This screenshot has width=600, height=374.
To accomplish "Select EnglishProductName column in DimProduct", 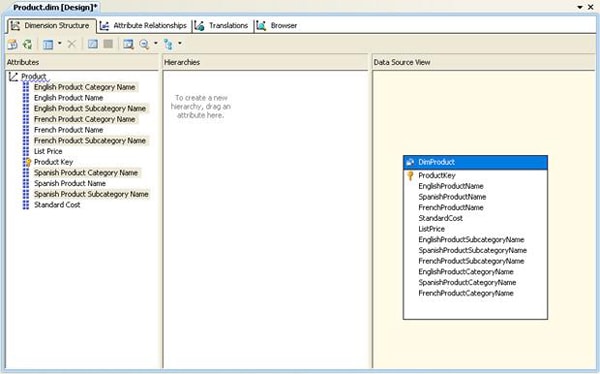I will [x=451, y=186].
